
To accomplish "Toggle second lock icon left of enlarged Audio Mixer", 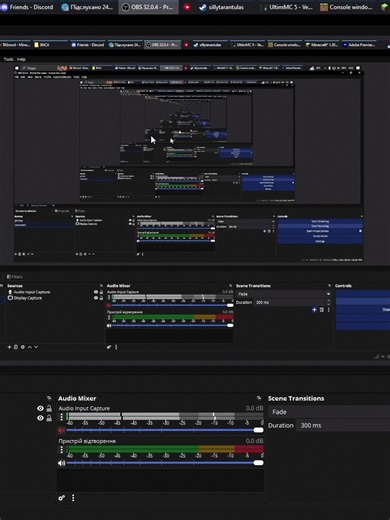I will pos(49,418).
